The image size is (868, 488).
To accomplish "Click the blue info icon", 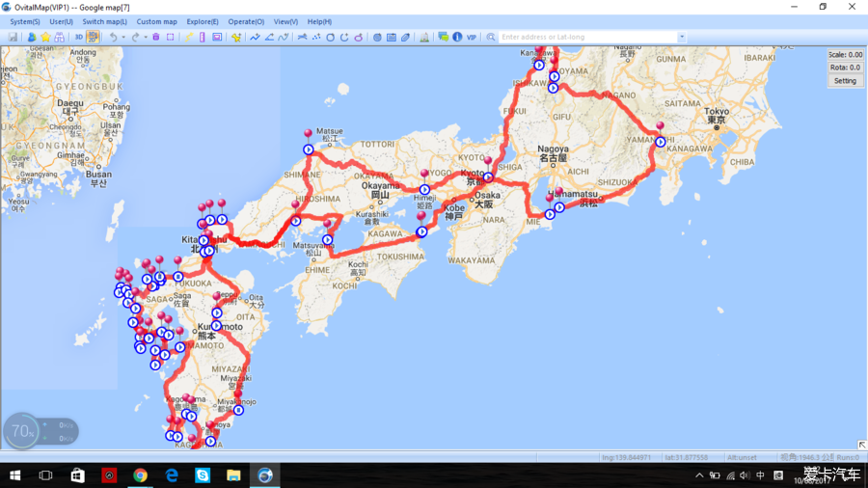I will coord(457,37).
